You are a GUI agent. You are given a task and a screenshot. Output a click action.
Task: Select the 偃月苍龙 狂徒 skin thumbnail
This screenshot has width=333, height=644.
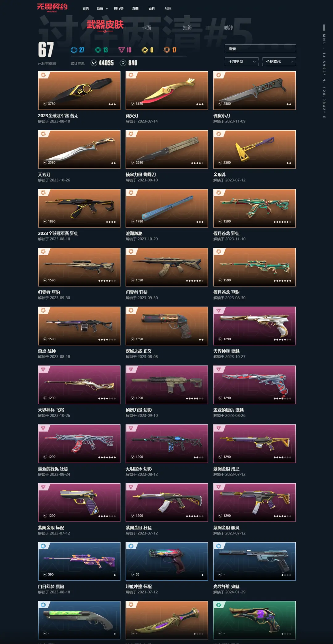[254, 208]
